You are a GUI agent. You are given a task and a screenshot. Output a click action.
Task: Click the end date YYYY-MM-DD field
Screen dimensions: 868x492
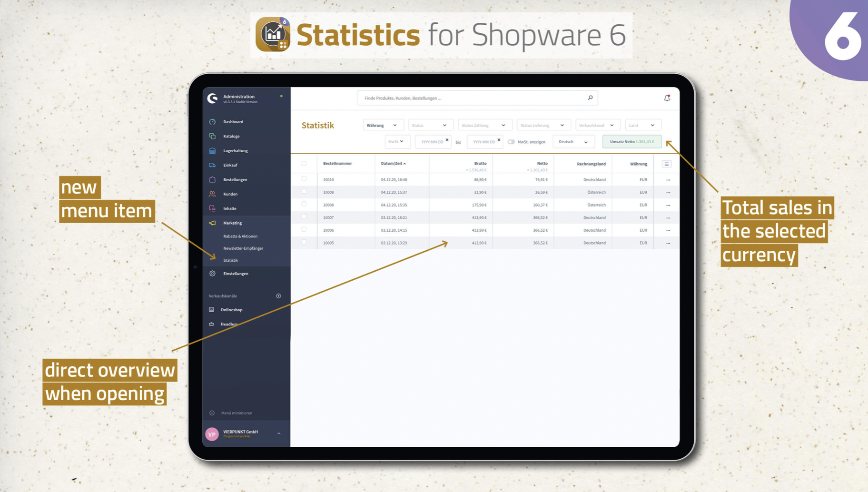pos(484,142)
